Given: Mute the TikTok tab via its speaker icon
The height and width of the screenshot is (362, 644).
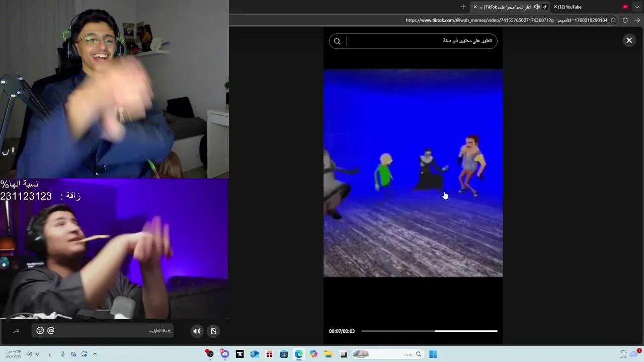Looking at the screenshot, I should click(537, 7).
